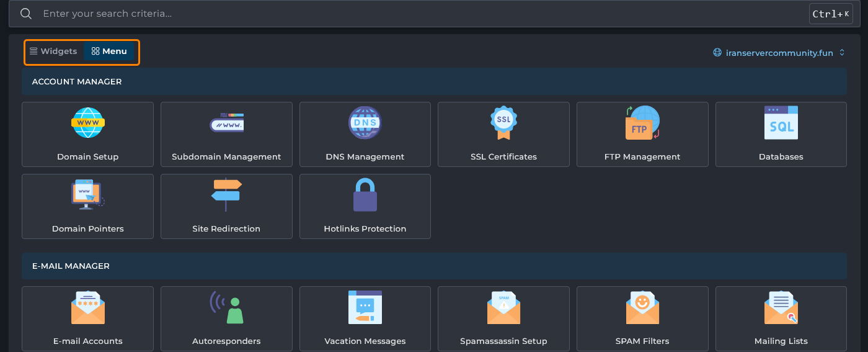The image size is (868, 352).
Task: Open the DNS Management globe icon
Action: click(x=365, y=123)
